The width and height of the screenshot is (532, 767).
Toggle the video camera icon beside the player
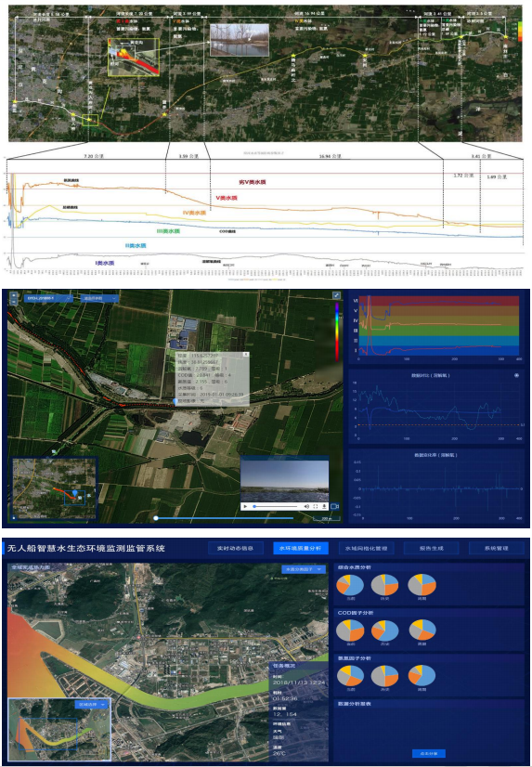point(335,506)
